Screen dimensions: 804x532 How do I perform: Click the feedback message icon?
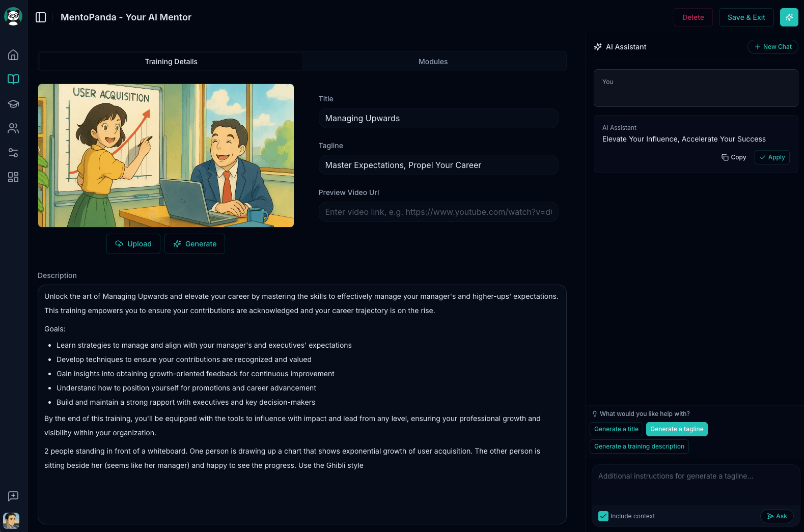pyautogui.click(x=13, y=496)
